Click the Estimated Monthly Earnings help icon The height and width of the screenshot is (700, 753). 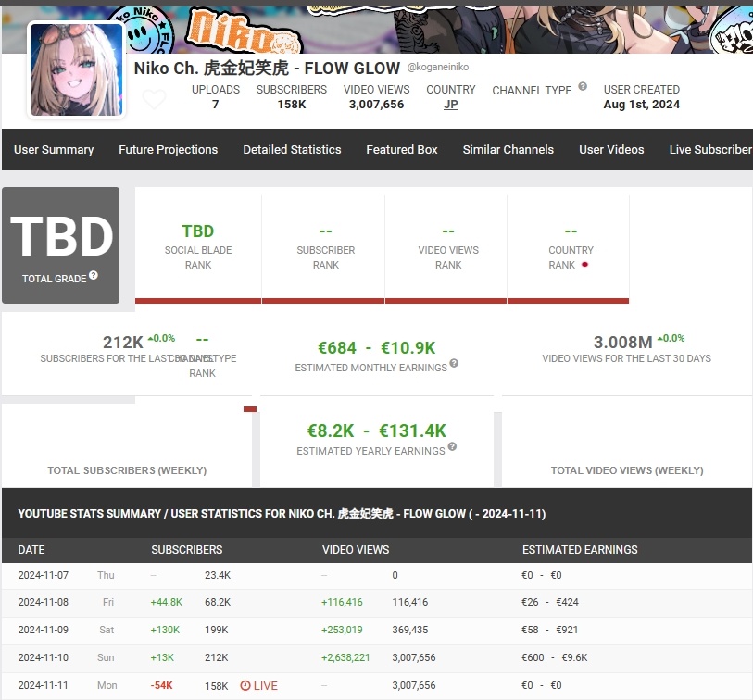pyautogui.click(x=454, y=363)
